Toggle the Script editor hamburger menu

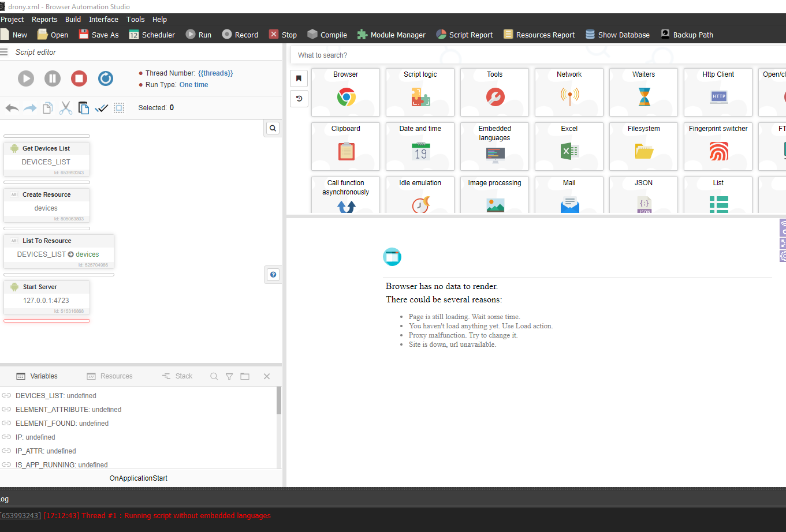[x=4, y=52]
